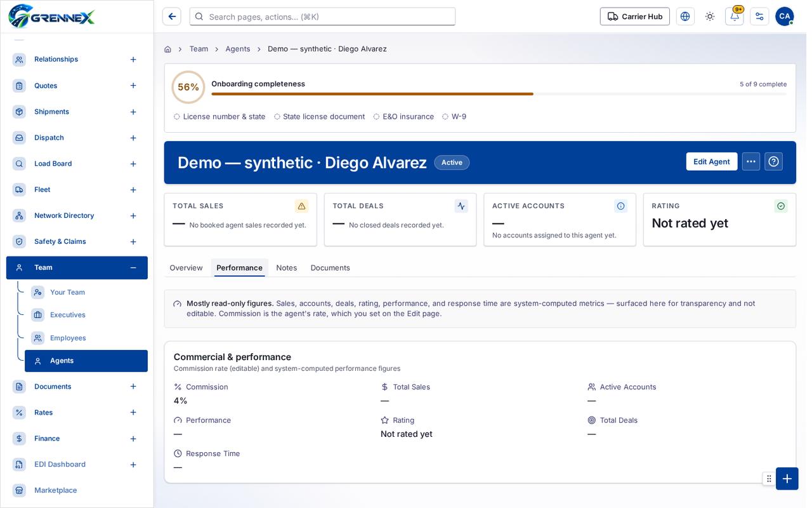Open the Marketplace sidebar item

pyautogui.click(x=77, y=490)
